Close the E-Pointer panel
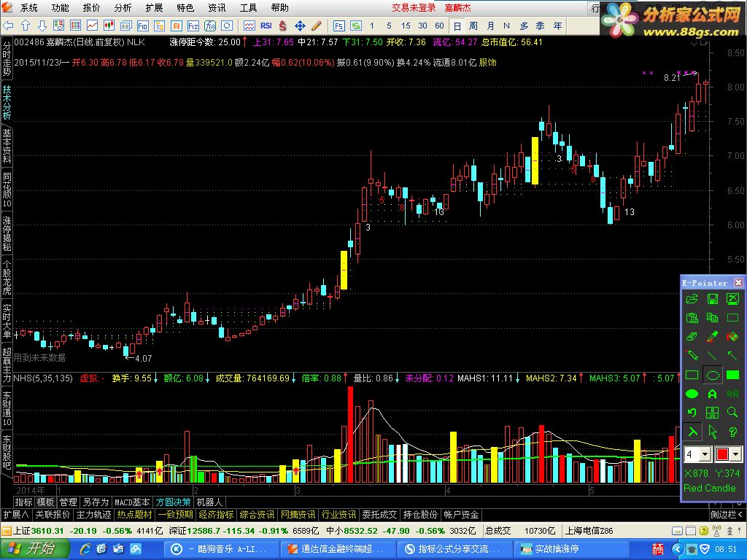Screen dimensions: 747x560 pos(738,283)
